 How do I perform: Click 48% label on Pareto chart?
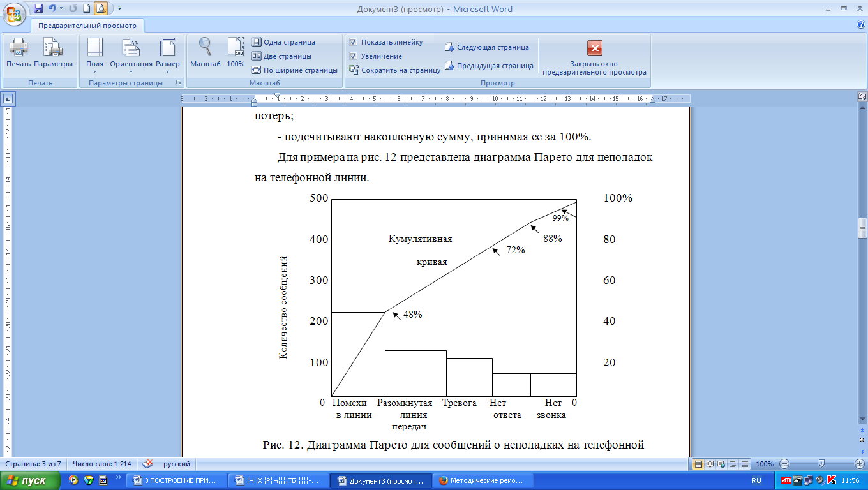[412, 315]
